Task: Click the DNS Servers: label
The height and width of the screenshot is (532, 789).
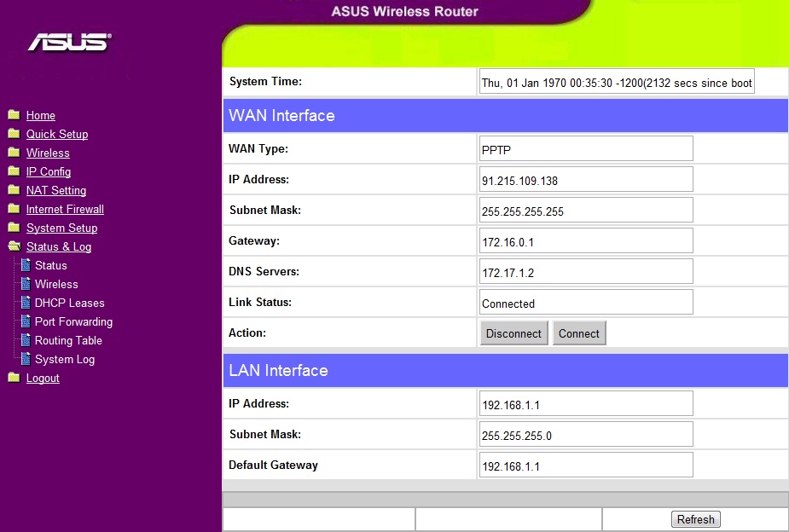Action: [264, 271]
